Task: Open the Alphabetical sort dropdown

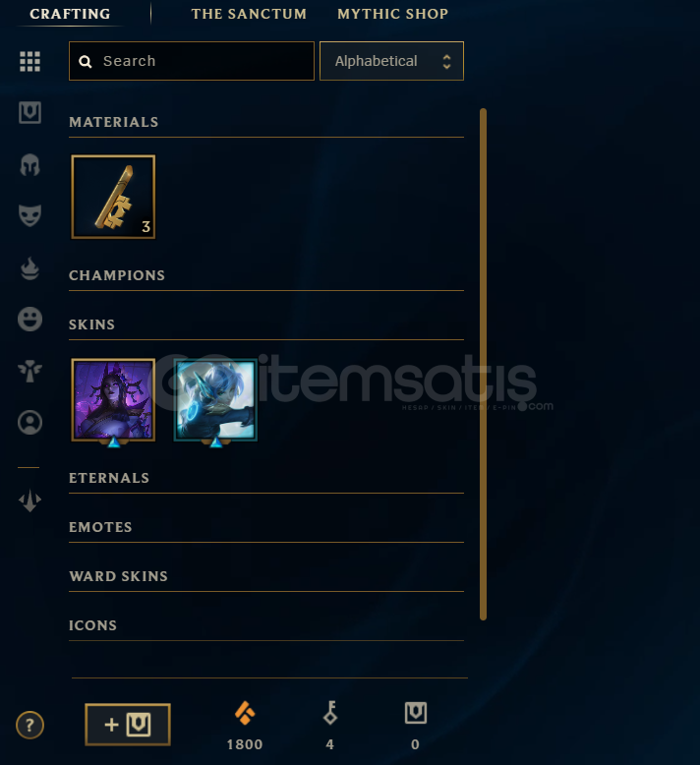Action: (391, 61)
